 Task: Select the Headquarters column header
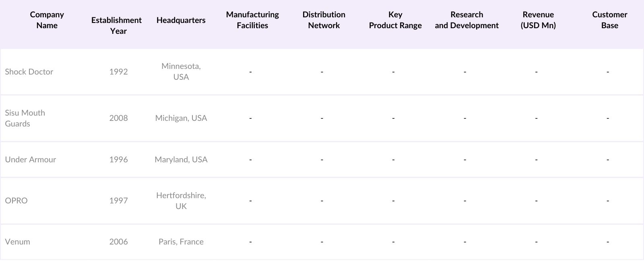click(x=181, y=20)
